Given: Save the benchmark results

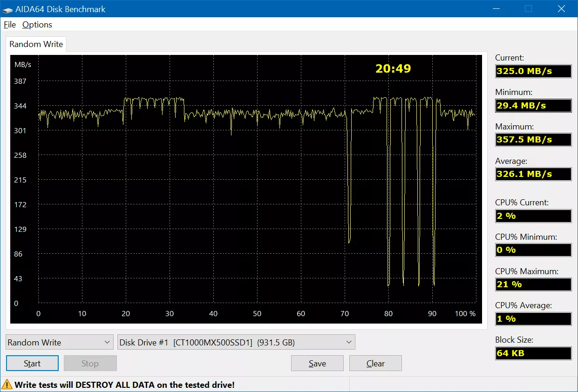Looking at the screenshot, I should tap(317, 363).
